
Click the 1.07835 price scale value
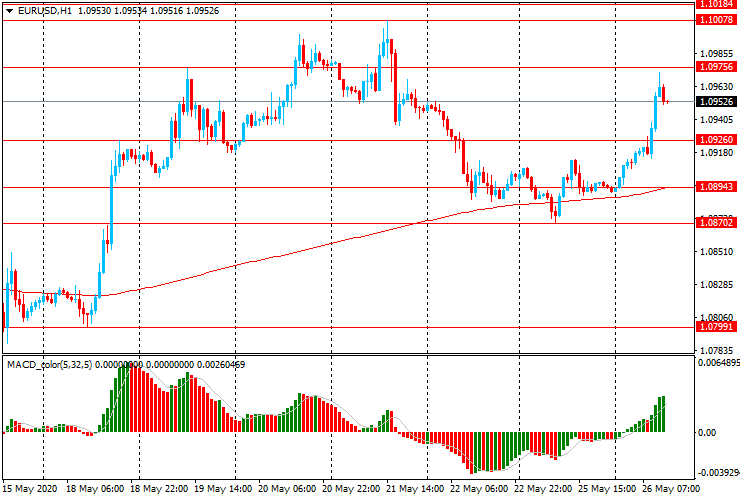tap(717, 351)
